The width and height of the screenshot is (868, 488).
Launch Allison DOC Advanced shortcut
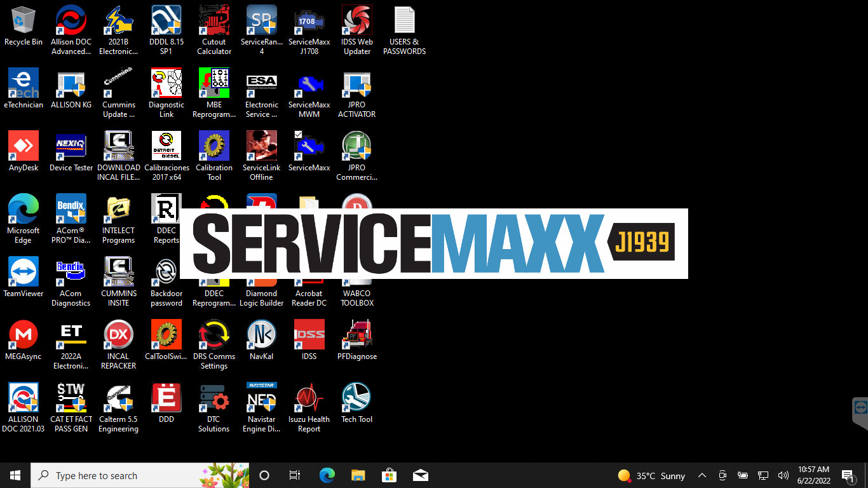click(x=71, y=30)
